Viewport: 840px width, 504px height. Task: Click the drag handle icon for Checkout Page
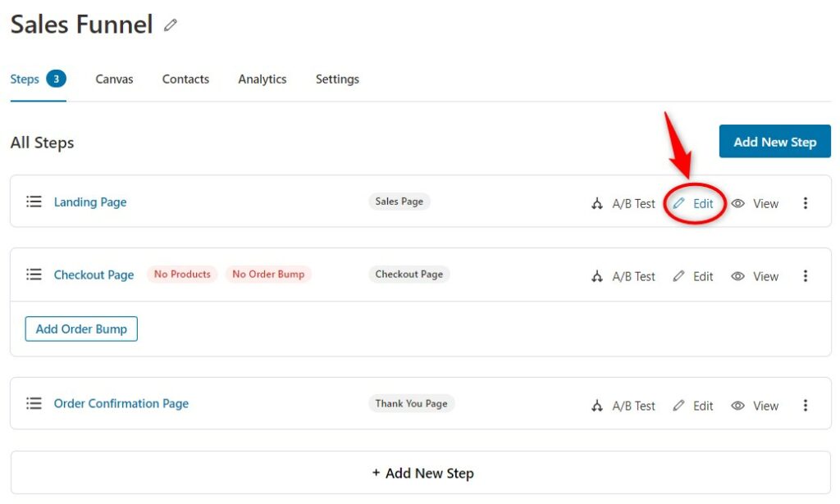(34, 275)
